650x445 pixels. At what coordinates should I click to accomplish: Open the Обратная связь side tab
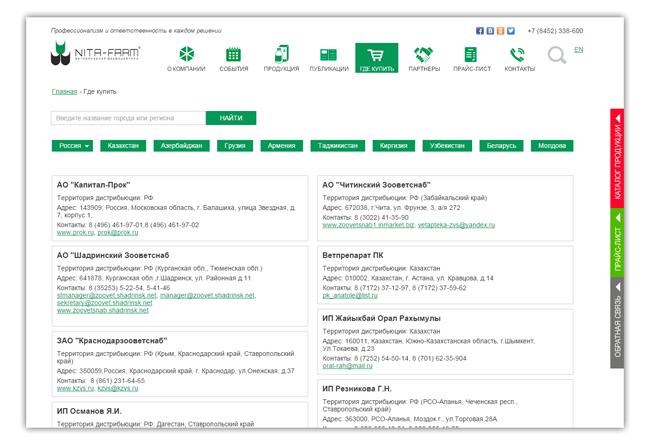click(617, 323)
